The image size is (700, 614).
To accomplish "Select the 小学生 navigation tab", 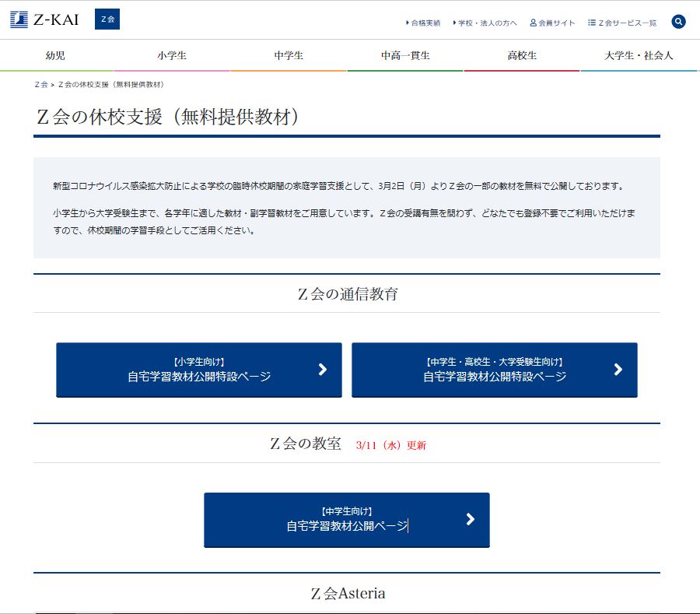I will click(172, 56).
